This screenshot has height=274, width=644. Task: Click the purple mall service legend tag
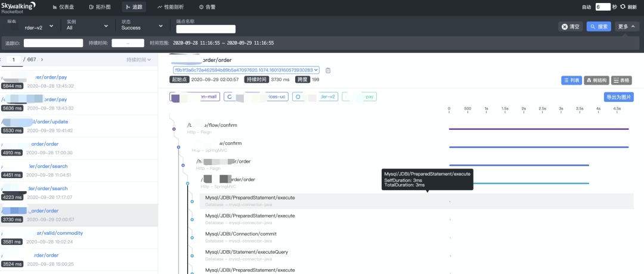tap(194, 97)
